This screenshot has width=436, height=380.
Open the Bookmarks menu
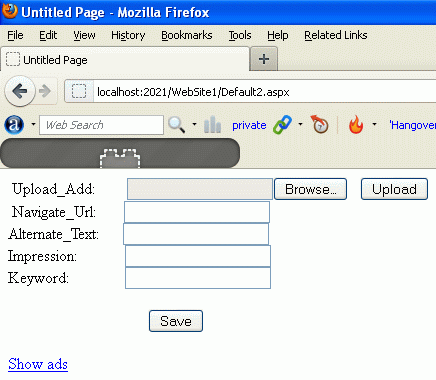tap(187, 35)
